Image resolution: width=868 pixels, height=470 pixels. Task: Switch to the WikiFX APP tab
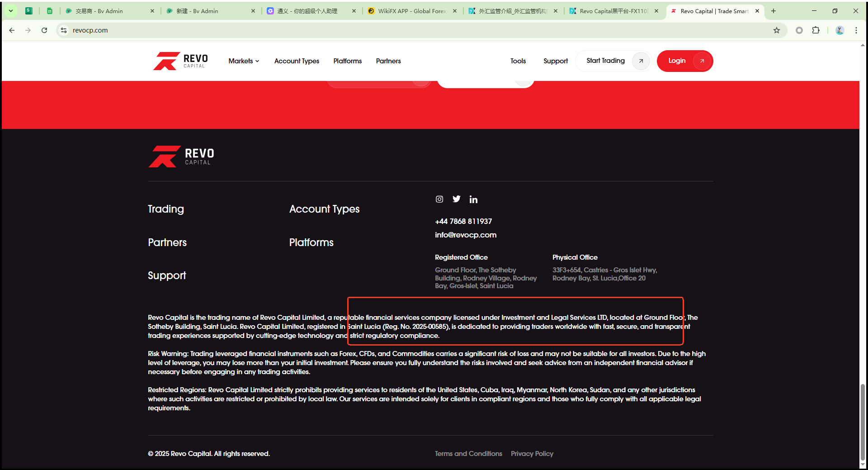[411, 11]
